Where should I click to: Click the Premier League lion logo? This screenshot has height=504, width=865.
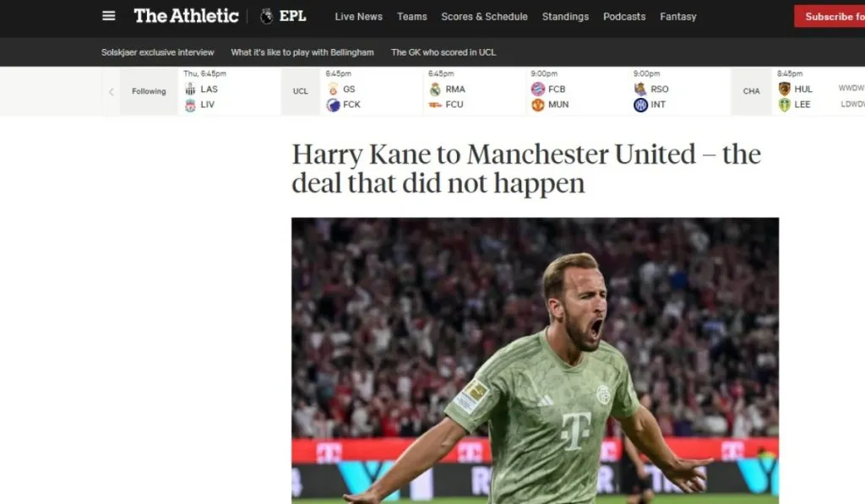[266, 17]
